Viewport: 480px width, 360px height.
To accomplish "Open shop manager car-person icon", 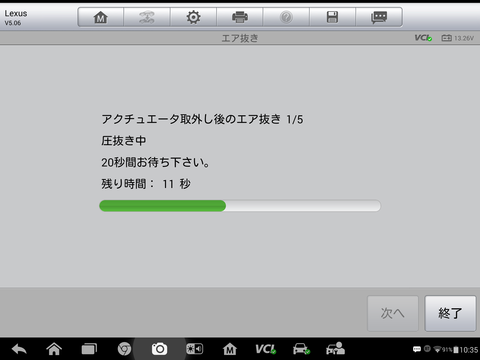I will 335,349.
